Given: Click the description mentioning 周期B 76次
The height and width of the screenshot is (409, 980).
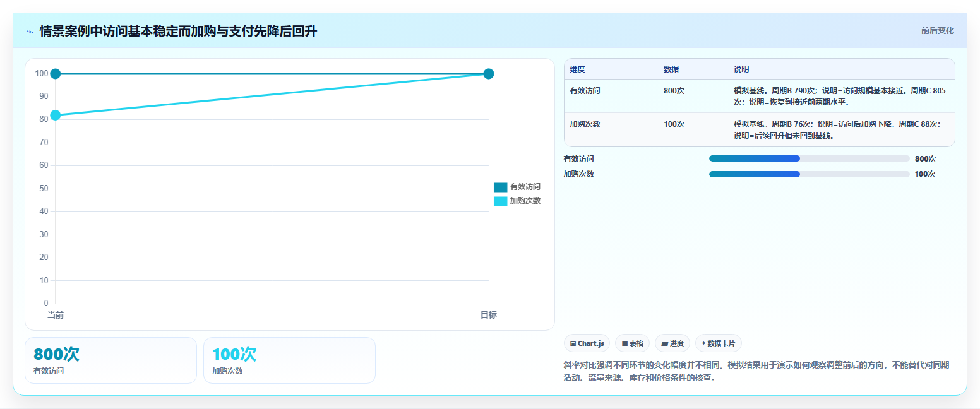Looking at the screenshot, I should (840, 129).
